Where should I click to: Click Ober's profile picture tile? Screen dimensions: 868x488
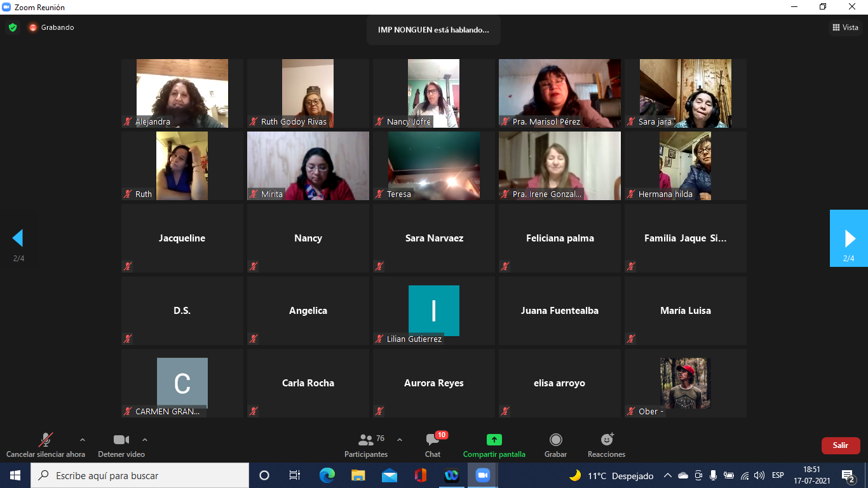pos(686,383)
